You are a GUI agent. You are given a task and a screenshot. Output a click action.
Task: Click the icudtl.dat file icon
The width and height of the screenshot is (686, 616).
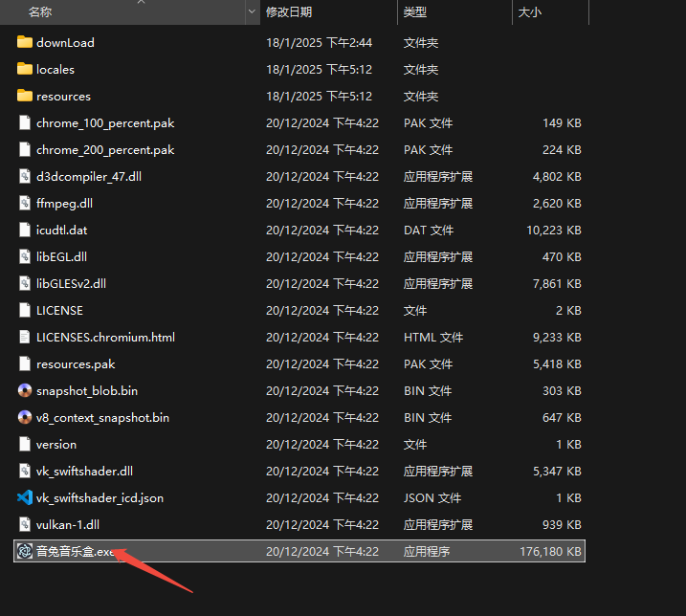[25, 230]
